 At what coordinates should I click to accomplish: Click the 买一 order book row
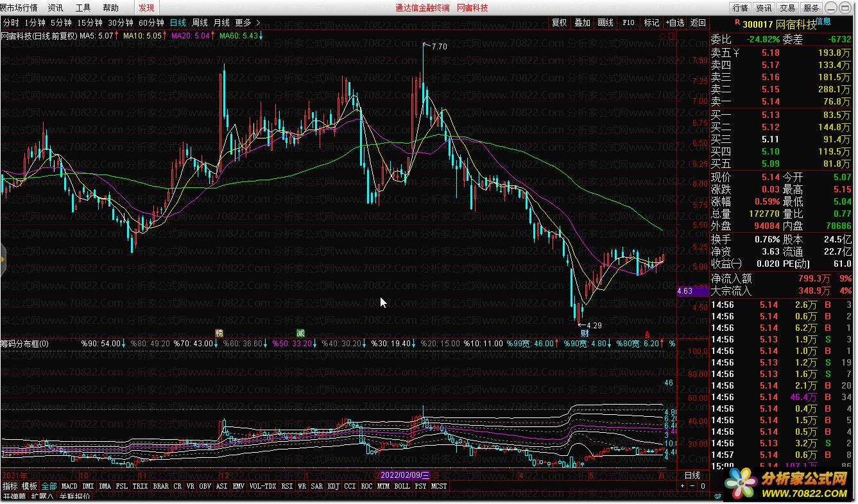click(782, 115)
